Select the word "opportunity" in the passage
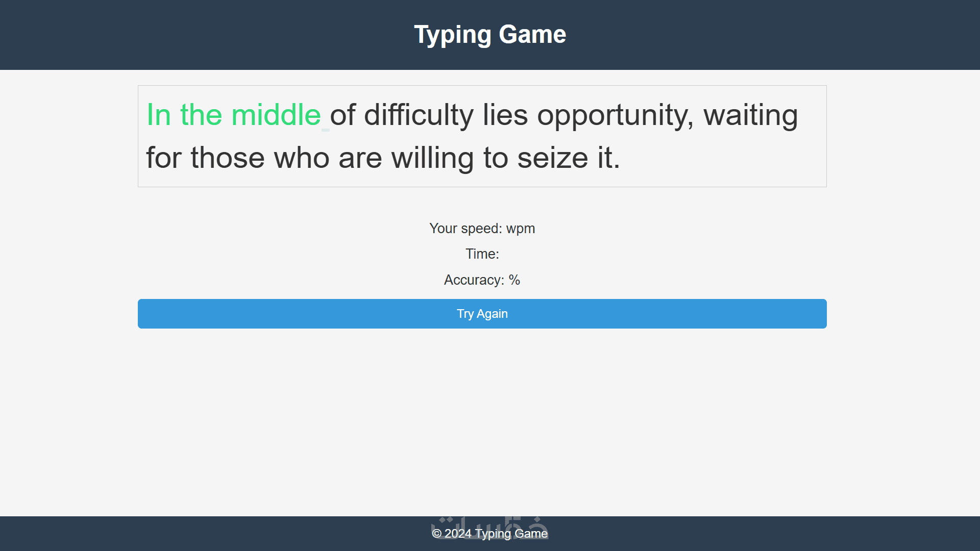Image resolution: width=980 pixels, height=551 pixels. pyautogui.click(x=615, y=115)
